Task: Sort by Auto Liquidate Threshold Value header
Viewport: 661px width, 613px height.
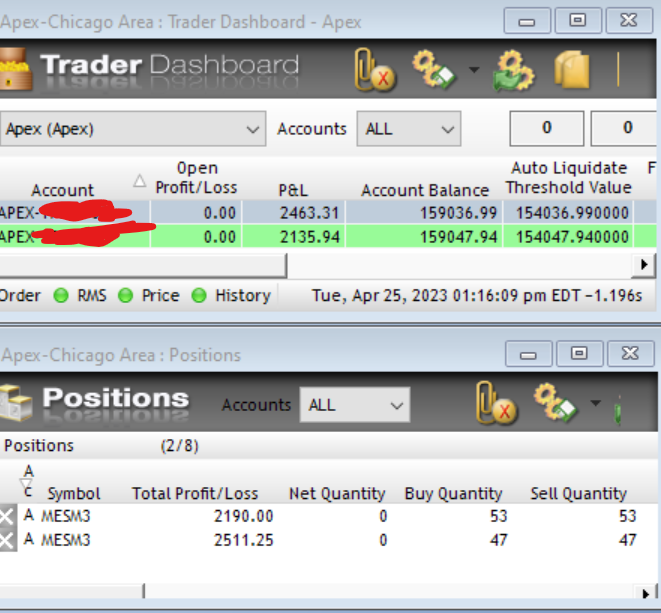Action: (x=569, y=178)
